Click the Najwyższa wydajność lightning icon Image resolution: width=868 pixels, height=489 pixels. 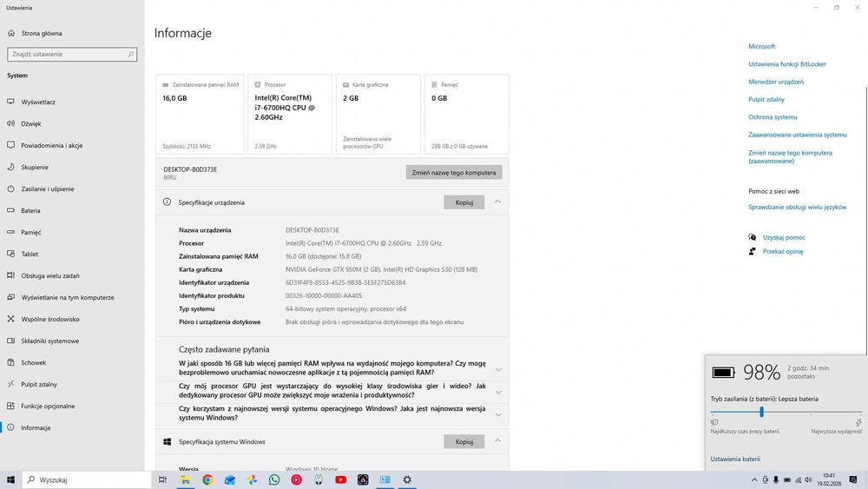(x=858, y=422)
